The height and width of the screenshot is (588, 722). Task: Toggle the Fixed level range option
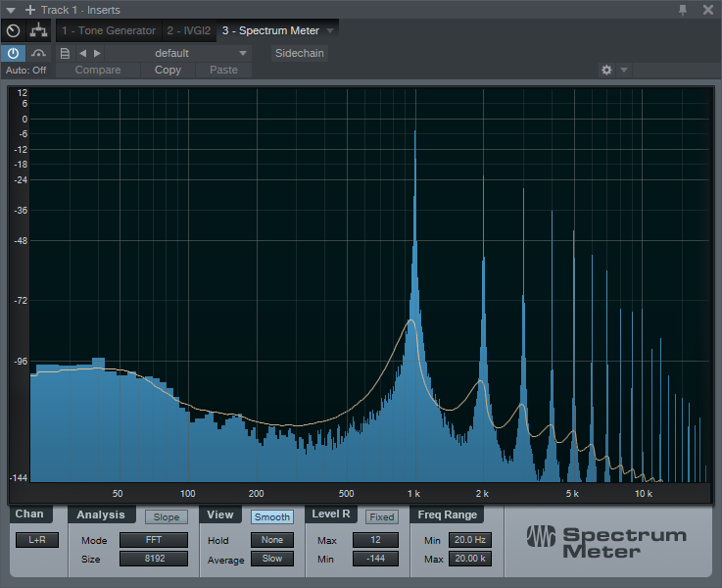pyautogui.click(x=382, y=517)
